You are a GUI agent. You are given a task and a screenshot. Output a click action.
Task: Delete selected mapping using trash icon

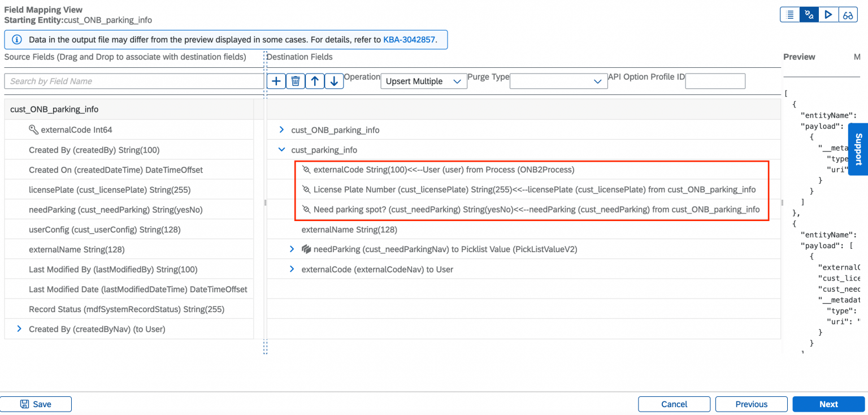295,81
